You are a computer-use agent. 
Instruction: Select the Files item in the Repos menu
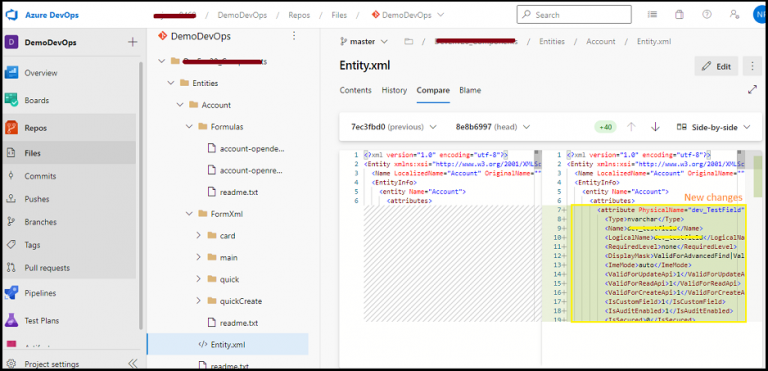tap(70, 153)
